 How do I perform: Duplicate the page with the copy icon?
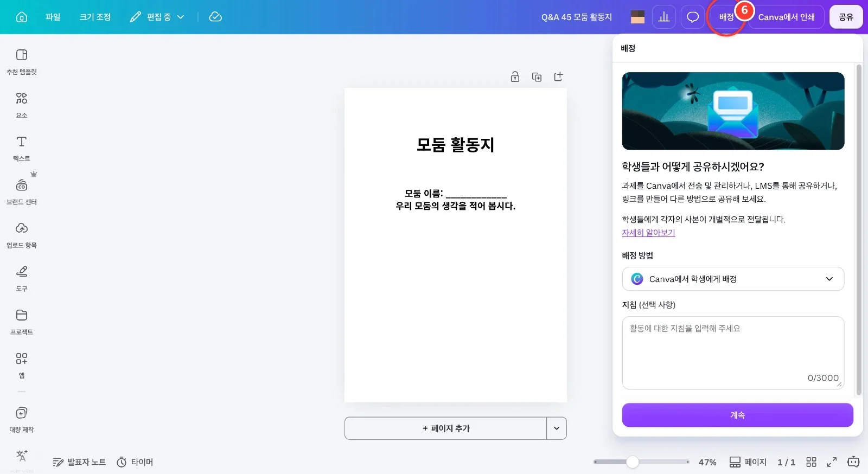(x=537, y=77)
